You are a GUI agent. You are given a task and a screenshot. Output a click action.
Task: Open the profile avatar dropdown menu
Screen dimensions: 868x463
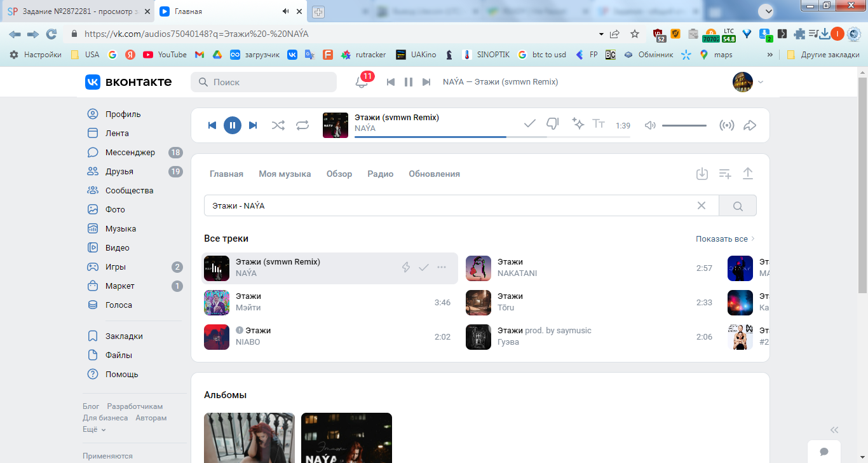coord(748,82)
